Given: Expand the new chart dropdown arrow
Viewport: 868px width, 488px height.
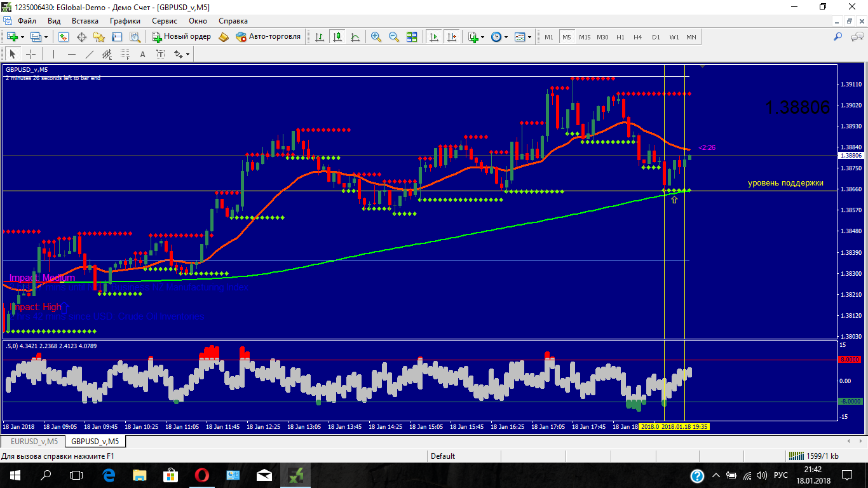Looking at the screenshot, I should [x=22, y=37].
